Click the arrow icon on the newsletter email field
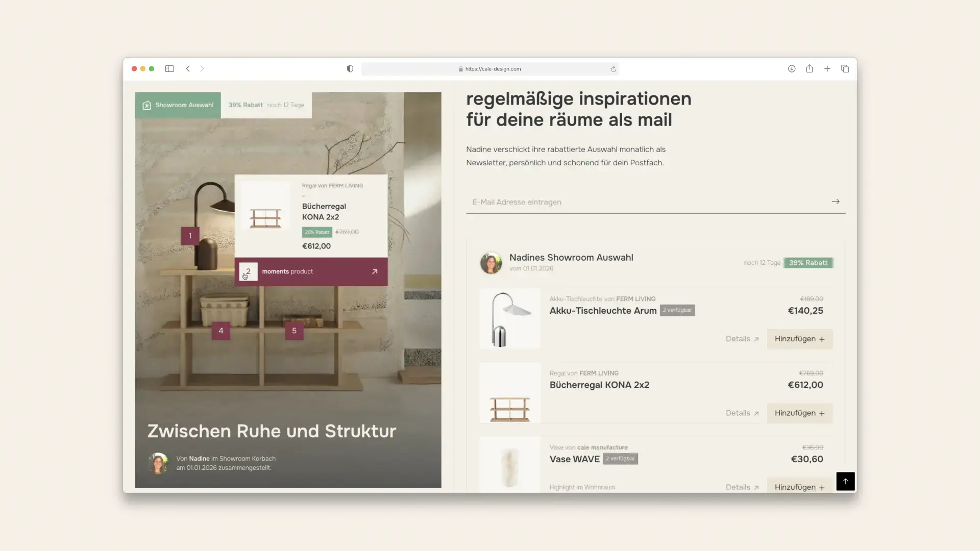 pyautogui.click(x=836, y=202)
